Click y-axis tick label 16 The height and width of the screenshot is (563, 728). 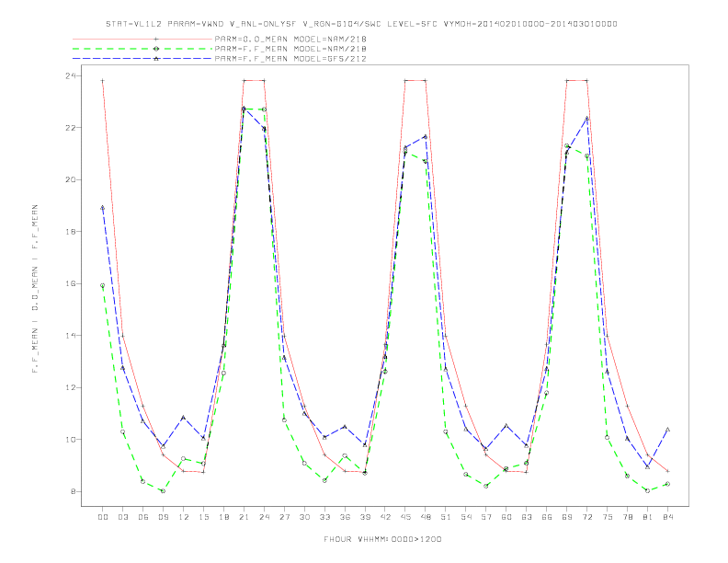(72, 283)
